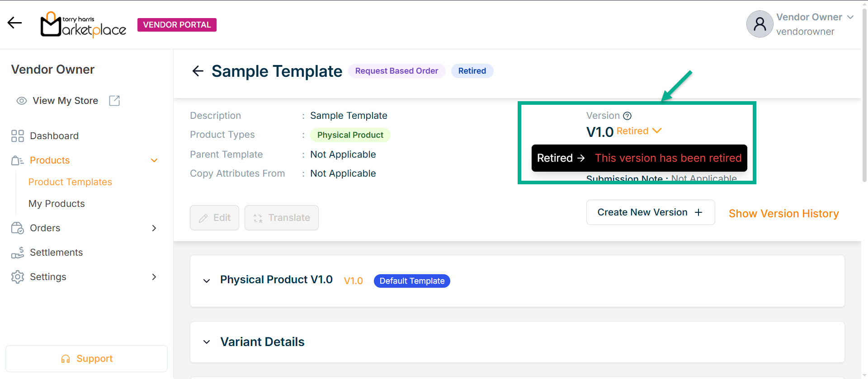Image resolution: width=868 pixels, height=379 pixels.
Task: Select My Products in the sidebar
Action: (57, 204)
